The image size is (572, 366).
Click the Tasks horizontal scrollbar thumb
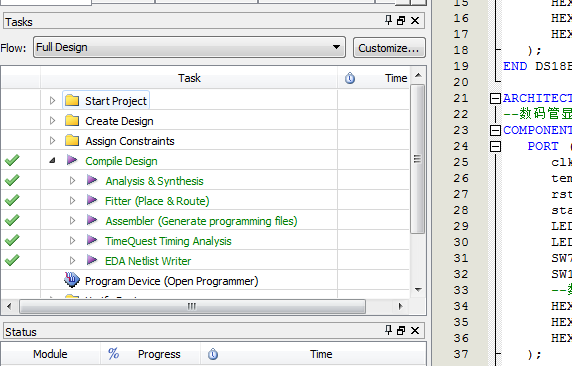192,306
